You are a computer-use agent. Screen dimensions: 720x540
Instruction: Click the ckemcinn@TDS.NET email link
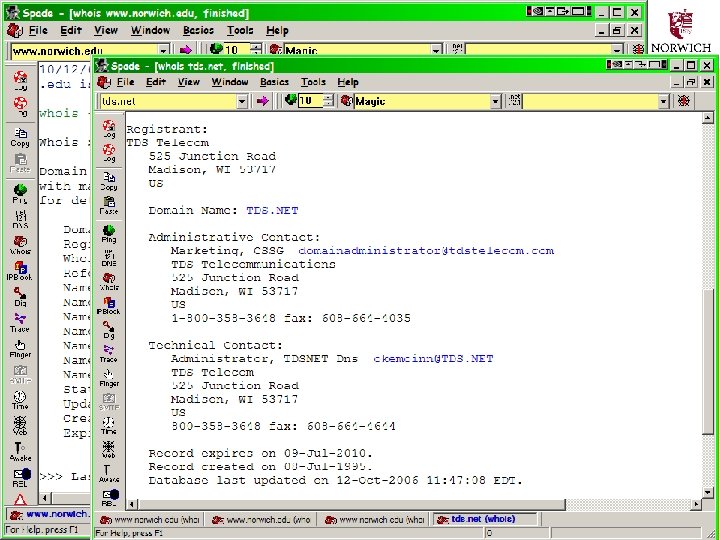pyautogui.click(x=433, y=359)
